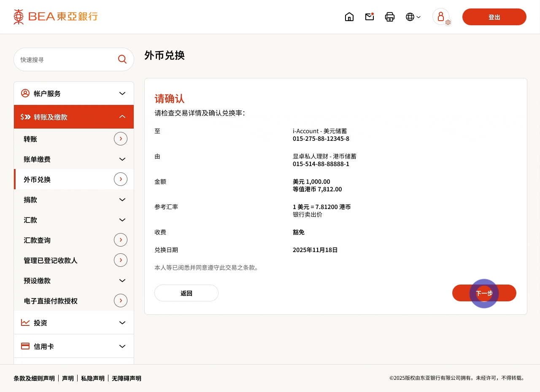Open the 私隐声明 footer link
The width and height of the screenshot is (540, 392).
pos(93,379)
